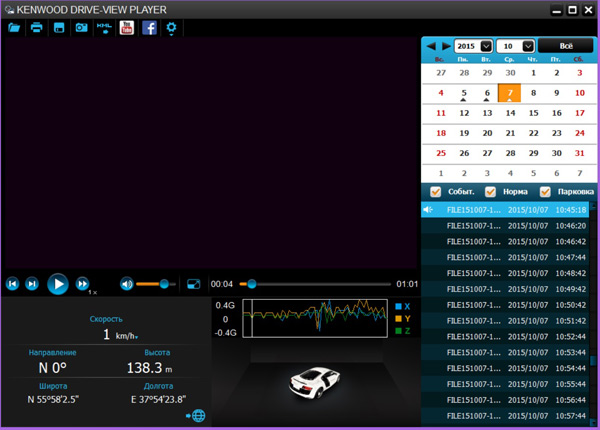Select file recorded at 10:52:44
600x430 pixels.
click(x=505, y=337)
